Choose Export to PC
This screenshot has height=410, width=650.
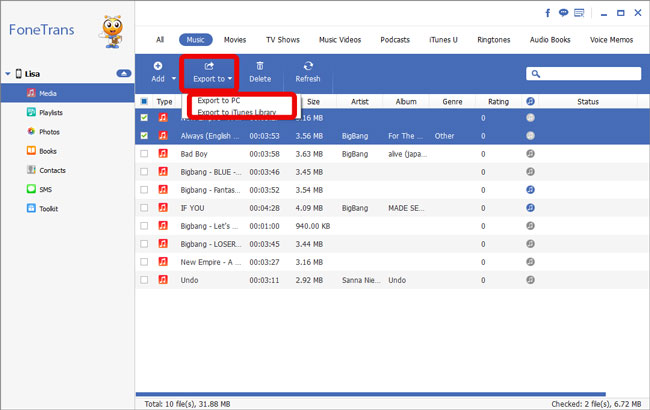point(219,100)
